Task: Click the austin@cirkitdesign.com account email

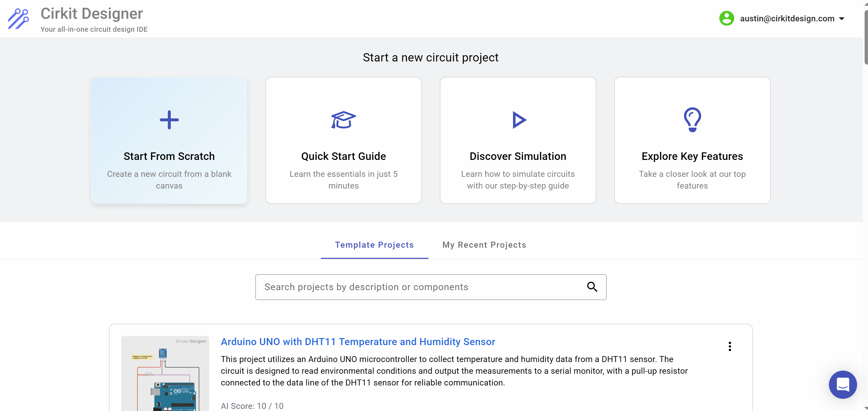Action: (787, 18)
